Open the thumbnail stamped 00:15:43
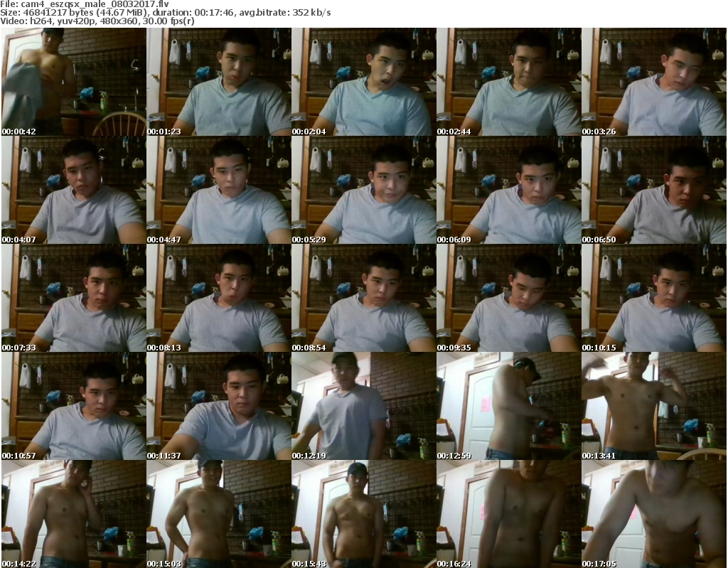 363,514
